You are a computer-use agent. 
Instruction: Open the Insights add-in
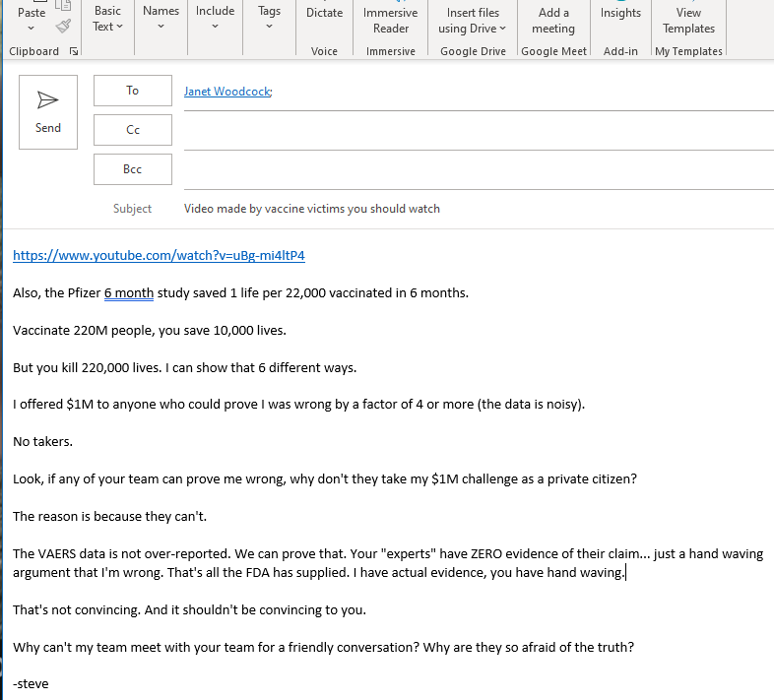tap(620, 14)
